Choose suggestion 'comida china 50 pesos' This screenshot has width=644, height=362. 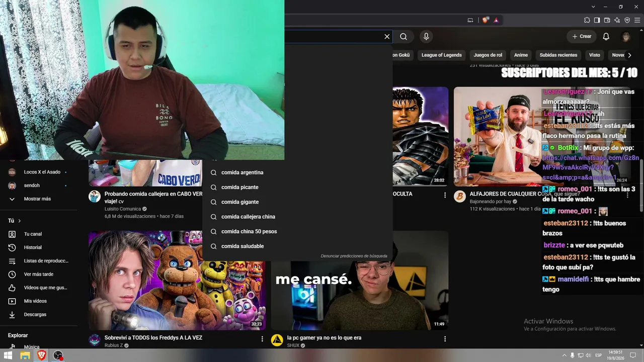297,231
